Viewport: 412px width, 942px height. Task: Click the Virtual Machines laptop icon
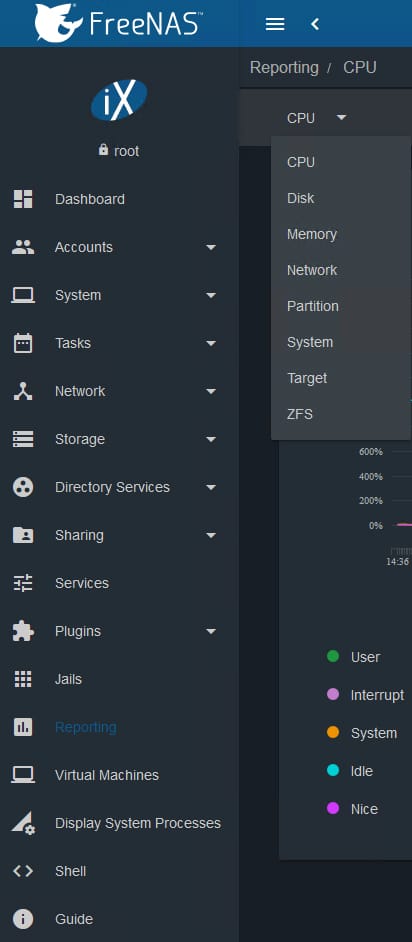(x=23, y=775)
